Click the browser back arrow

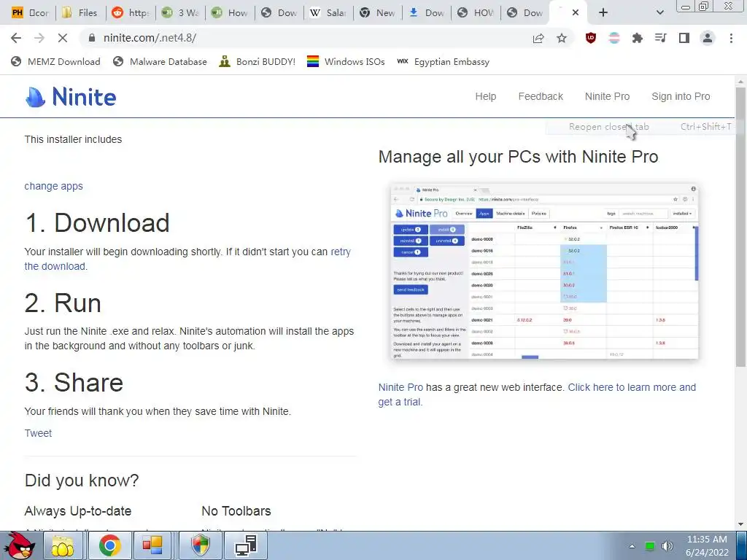point(16,38)
